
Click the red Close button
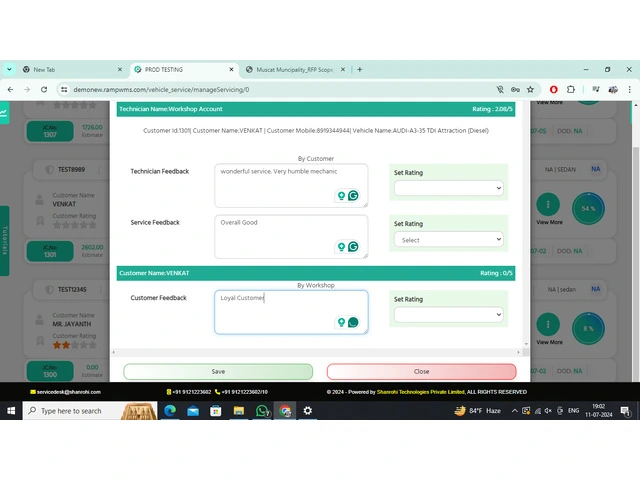click(x=421, y=371)
